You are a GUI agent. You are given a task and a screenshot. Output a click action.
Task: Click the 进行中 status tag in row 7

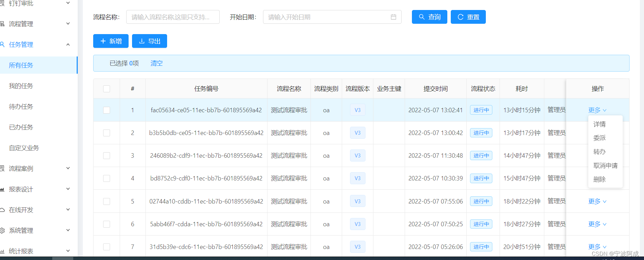click(x=481, y=247)
